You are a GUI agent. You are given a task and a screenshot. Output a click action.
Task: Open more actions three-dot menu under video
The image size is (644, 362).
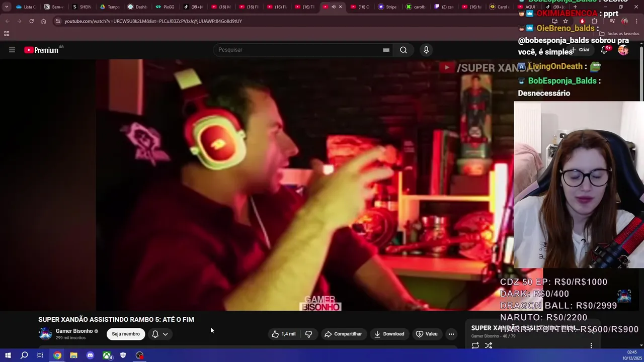[x=451, y=334]
